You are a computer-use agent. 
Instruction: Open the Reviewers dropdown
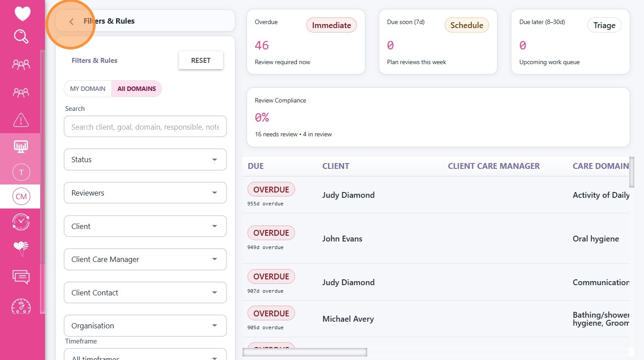pos(145,193)
